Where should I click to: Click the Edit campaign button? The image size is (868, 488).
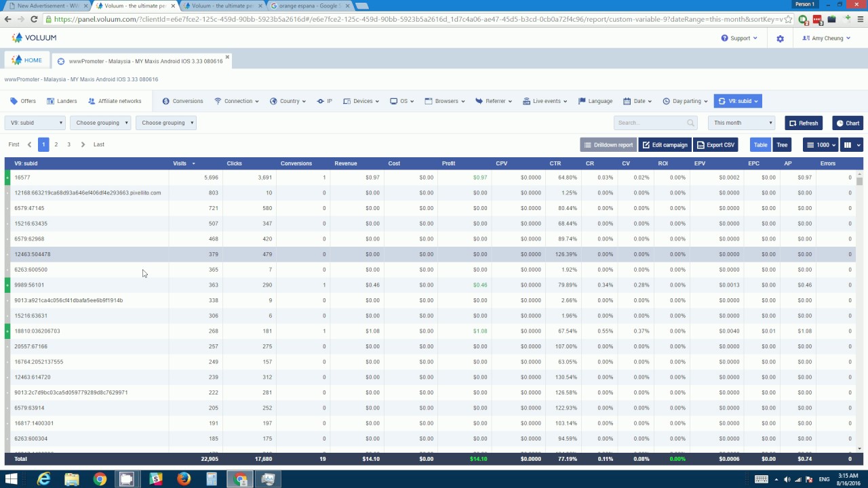click(x=665, y=144)
